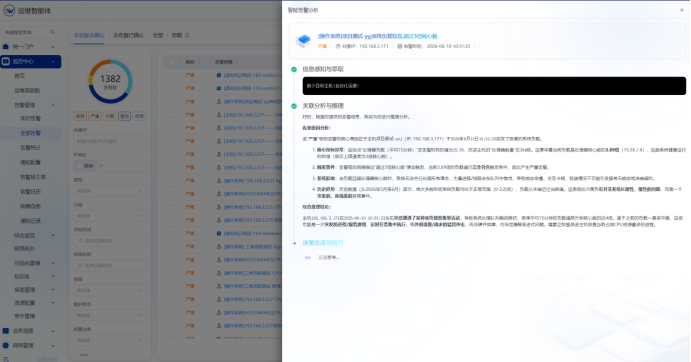Expand the 统一门户 sidebar menu
The height and width of the screenshot is (362, 691).
tap(53, 47)
